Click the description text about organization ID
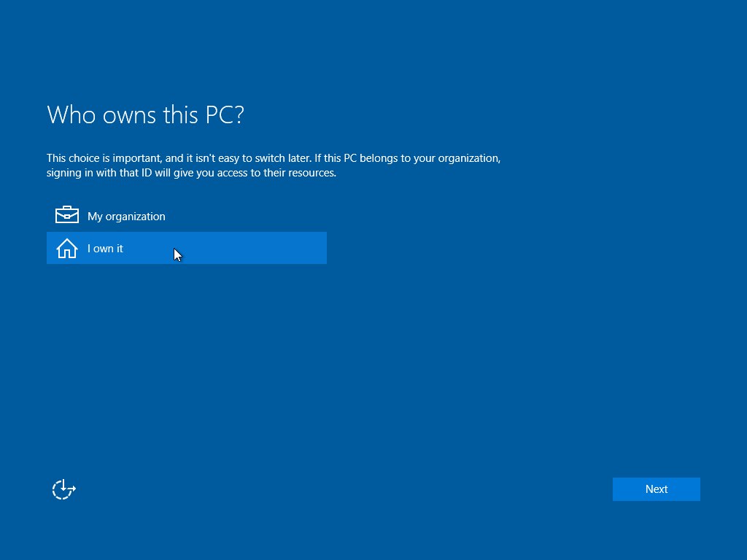This screenshot has width=747, height=560. [274, 166]
